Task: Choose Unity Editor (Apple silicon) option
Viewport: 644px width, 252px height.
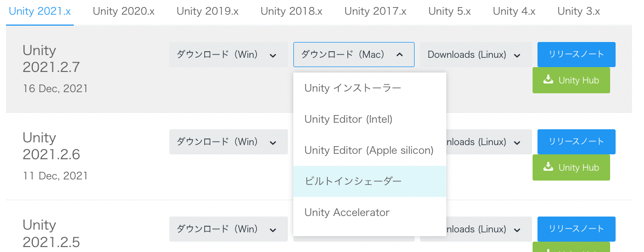Action: [x=370, y=151]
